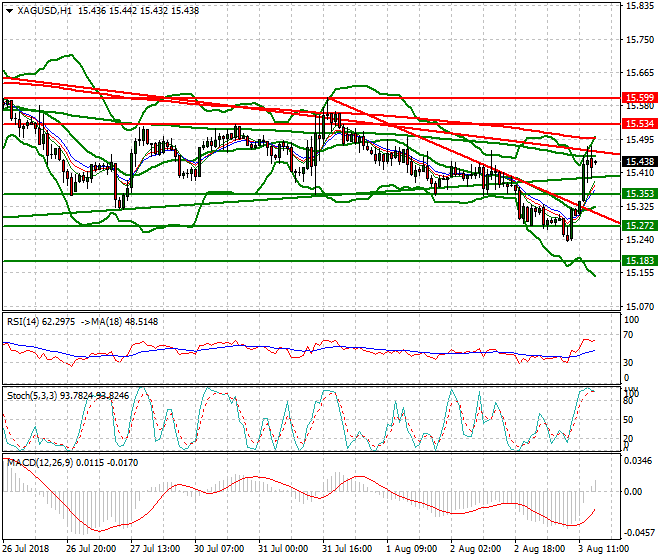Click the 15.835 price scale value
660x560 pixels.
click(640, 6)
